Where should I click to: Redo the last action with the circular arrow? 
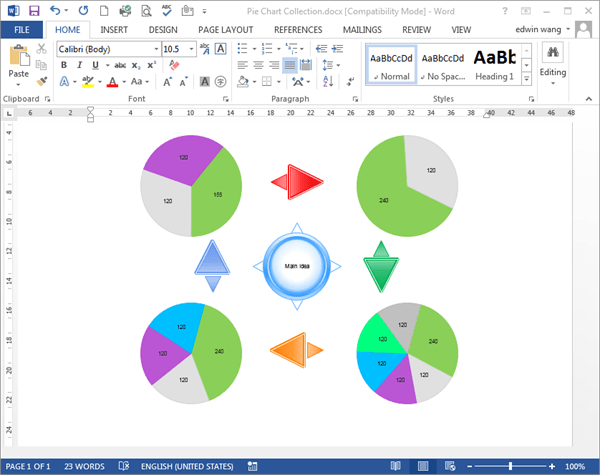(83, 11)
